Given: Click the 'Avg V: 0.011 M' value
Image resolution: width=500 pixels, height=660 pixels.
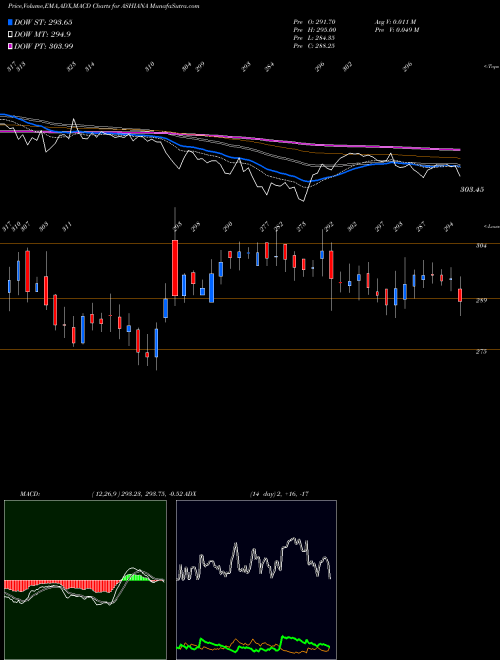Looking at the screenshot, I should (395, 22).
